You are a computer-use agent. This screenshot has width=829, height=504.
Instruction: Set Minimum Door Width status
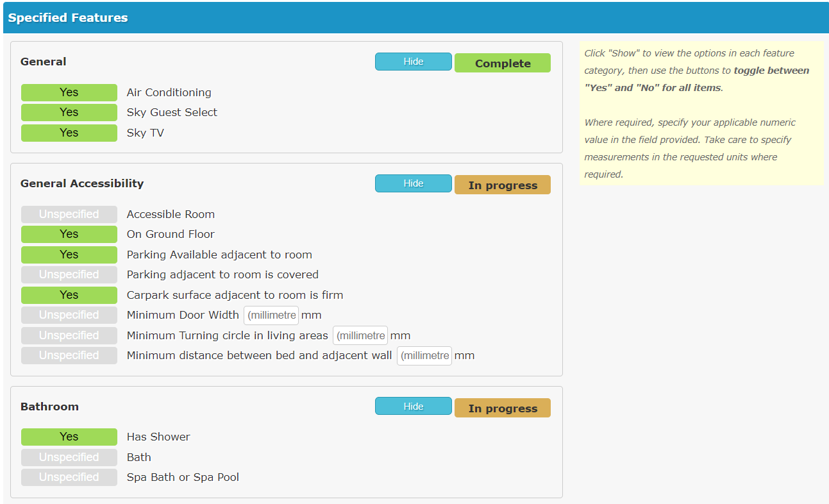[x=69, y=315]
